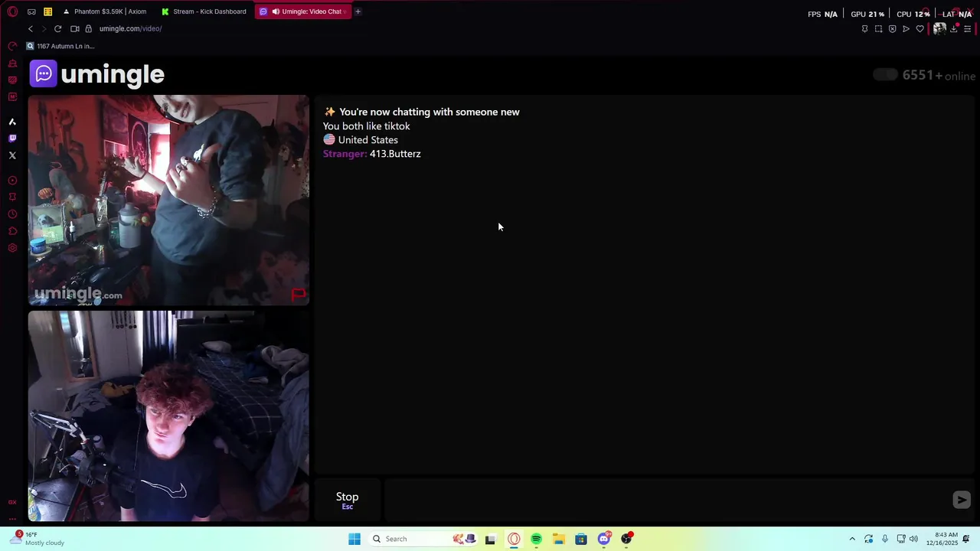This screenshot has height=551, width=980.
Task: Go back to the previous page
Action: pyautogui.click(x=31, y=28)
